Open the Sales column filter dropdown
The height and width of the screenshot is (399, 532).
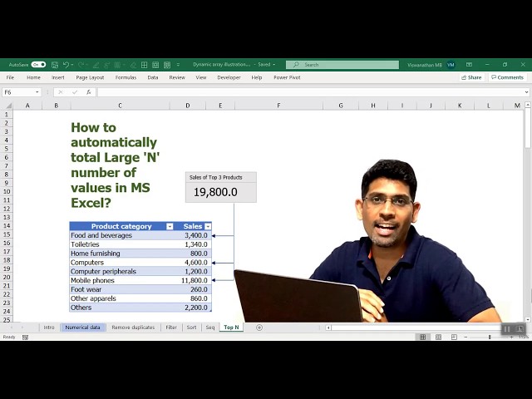coord(208,226)
